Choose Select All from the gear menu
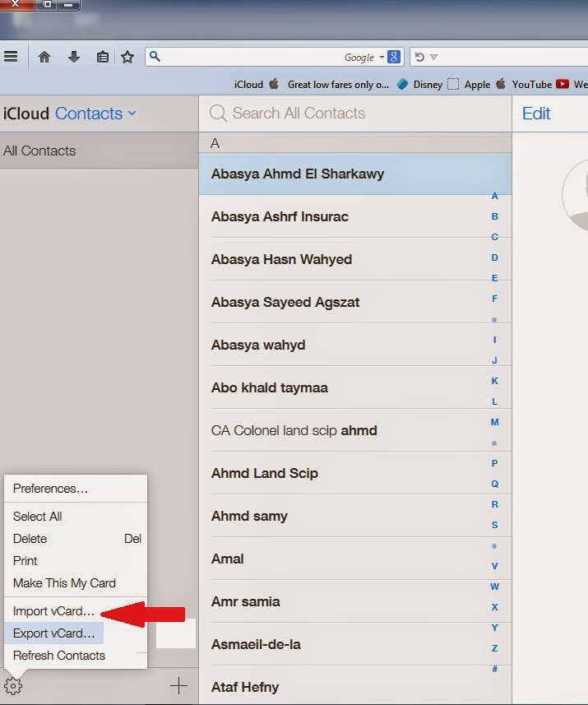Image resolution: width=588 pixels, height=705 pixels. (x=76, y=516)
